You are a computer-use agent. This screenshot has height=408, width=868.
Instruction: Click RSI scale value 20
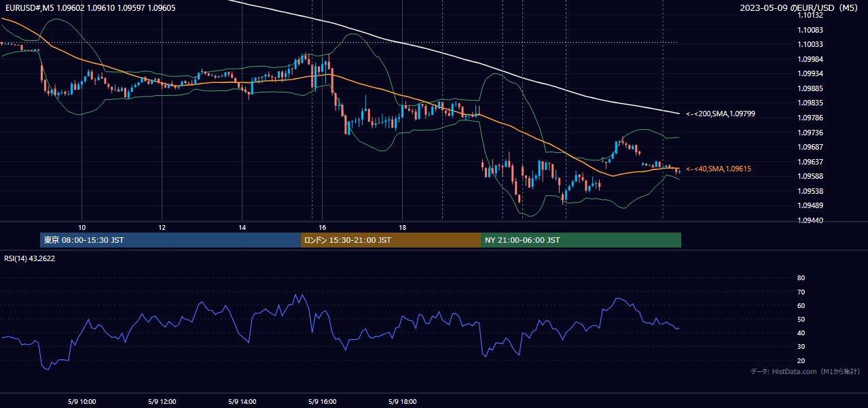801,360
